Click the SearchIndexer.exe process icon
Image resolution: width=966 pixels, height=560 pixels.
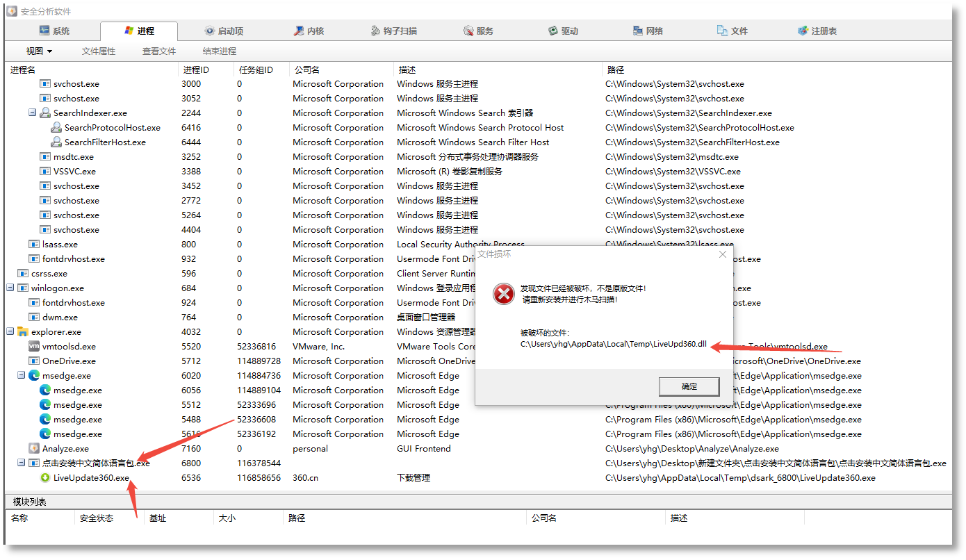tap(45, 113)
